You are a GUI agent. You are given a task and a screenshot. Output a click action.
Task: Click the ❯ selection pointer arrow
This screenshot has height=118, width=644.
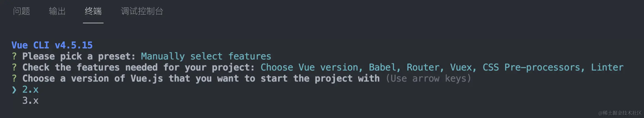coord(14,90)
